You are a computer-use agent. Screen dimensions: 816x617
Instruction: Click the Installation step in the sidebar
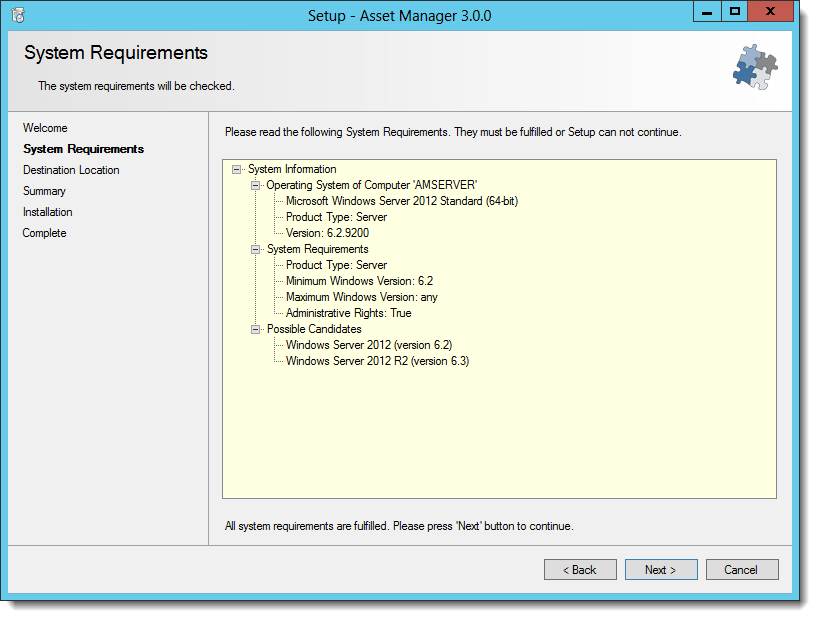click(x=47, y=212)
